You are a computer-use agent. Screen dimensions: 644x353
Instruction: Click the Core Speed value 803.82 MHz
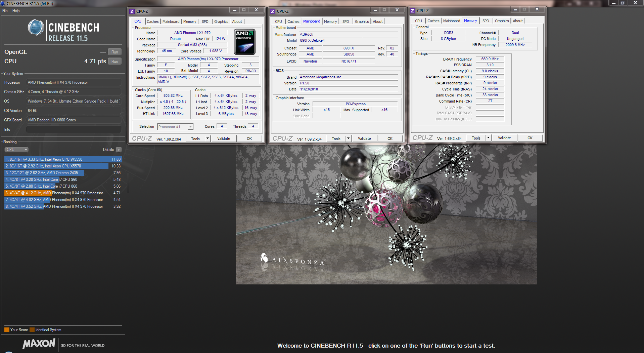coord(173,96)
